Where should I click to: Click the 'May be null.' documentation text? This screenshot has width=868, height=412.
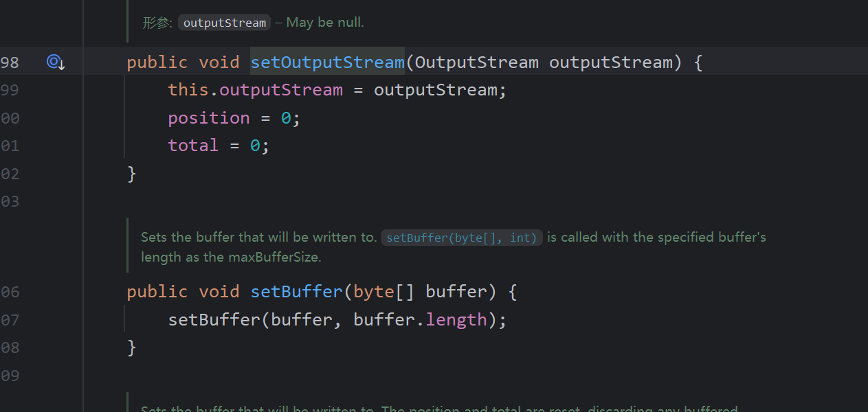coord(325,23)
